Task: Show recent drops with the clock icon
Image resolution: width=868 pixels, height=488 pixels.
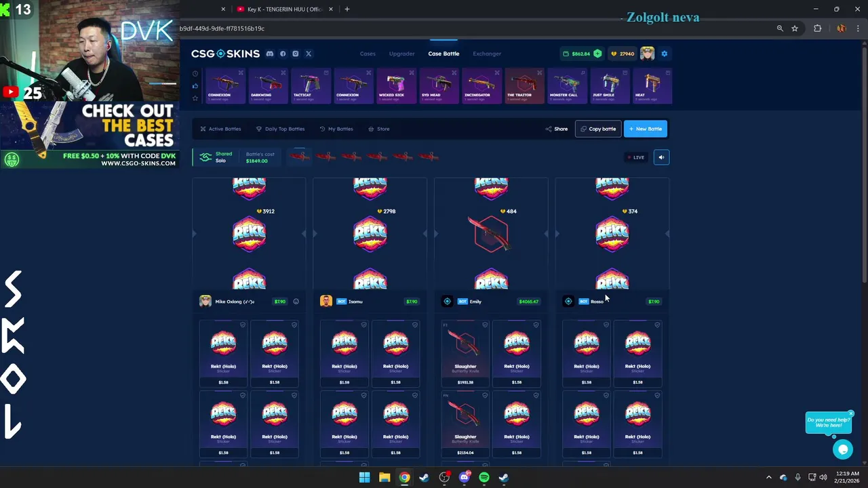Action: click(x=195, y=74)
